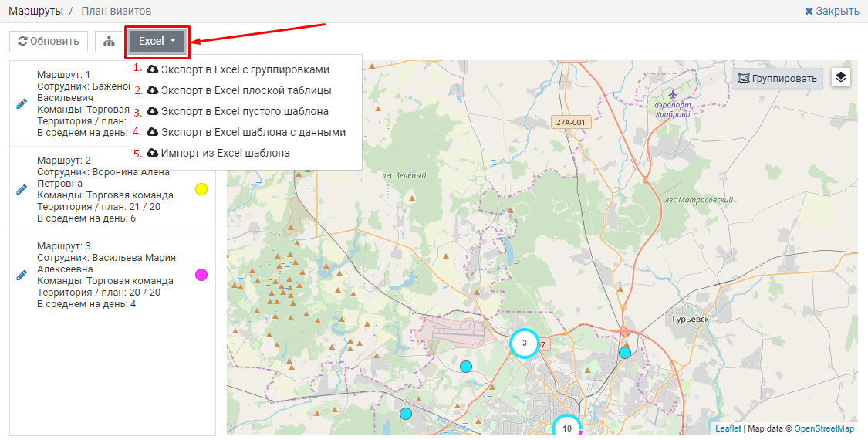
Task: Click cyan marker beside the airfield
Action: point(466,367)
